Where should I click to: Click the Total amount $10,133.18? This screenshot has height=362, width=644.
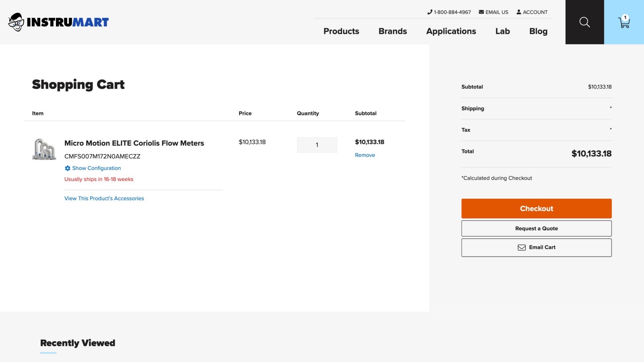tap(592, 154)
